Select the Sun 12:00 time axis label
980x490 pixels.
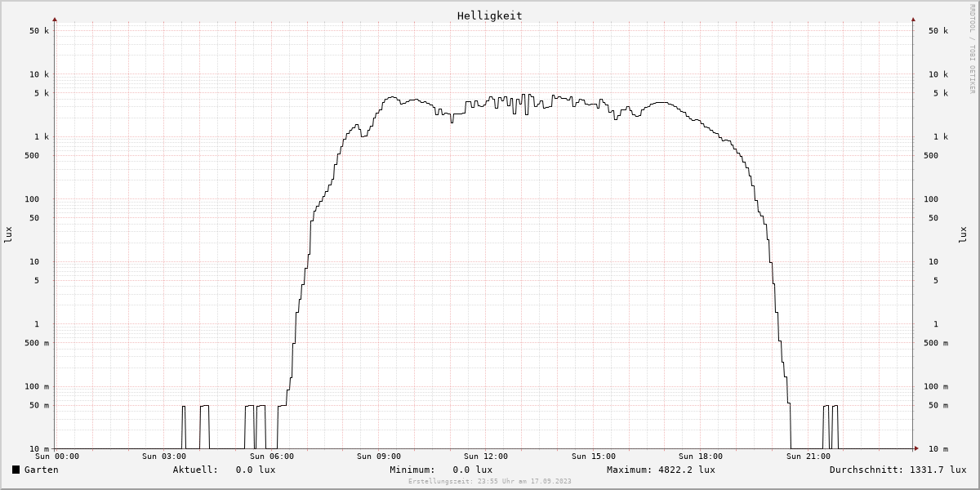tap(486, 457)
